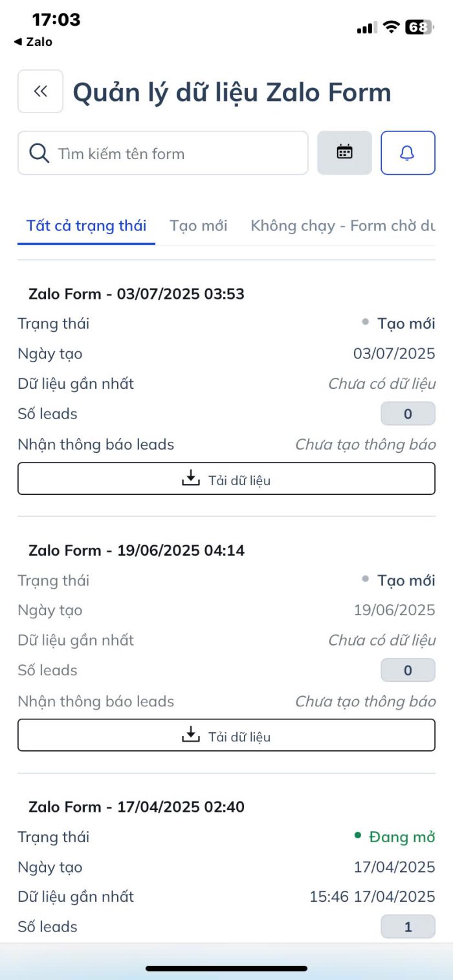The width and height of the screenshot is (453, 980).
Task: Open the calendar date filter icon
Action: [344, 153]
